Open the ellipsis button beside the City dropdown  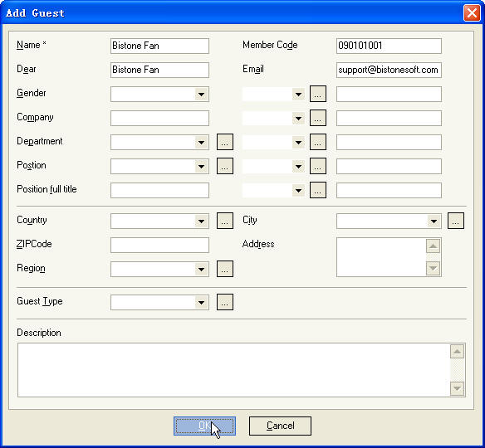pyautogui.click(x=456, y=221)
